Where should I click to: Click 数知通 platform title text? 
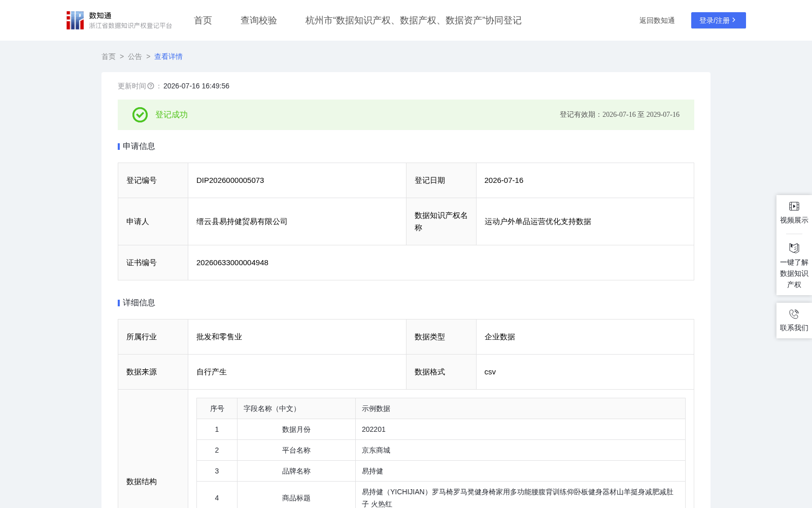click(100, 15)
